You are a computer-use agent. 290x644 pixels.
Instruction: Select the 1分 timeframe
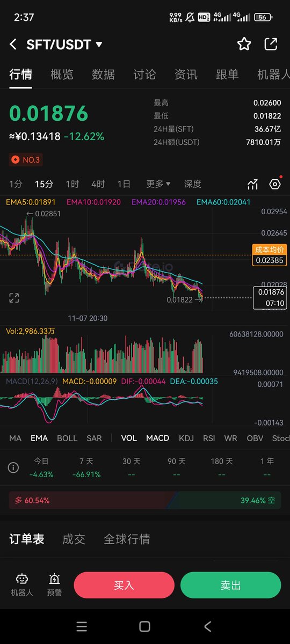coord(16,184)
